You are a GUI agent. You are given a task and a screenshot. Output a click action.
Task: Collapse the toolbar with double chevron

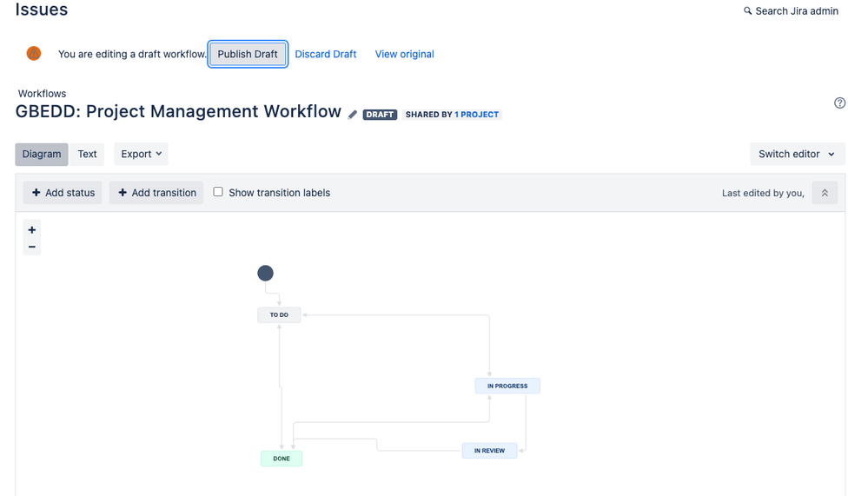[825, 193]
